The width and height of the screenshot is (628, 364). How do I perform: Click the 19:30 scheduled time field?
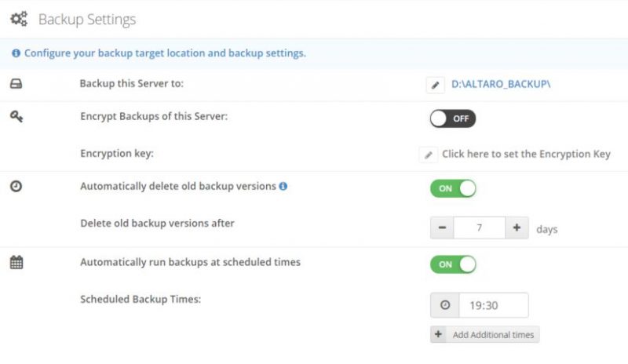493,305
